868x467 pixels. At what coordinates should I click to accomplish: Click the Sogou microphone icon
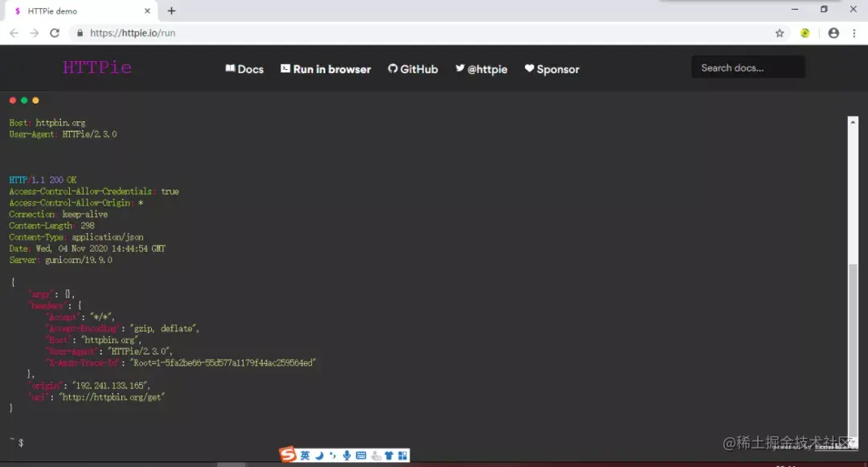(x=346, y=456)
